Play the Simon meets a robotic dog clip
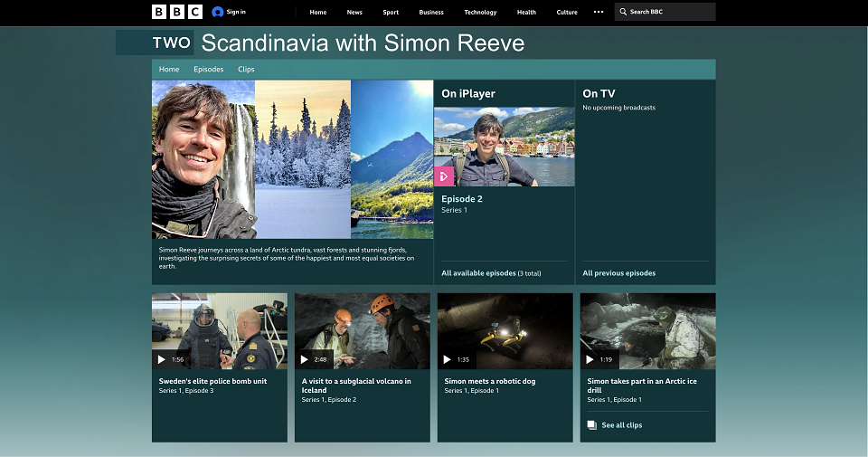This screenshot has width=868, height=457. point(448,359)
